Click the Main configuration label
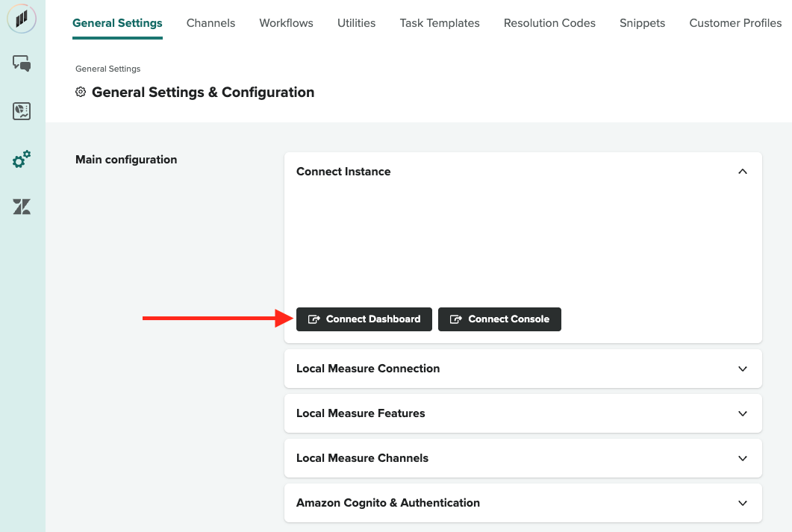This screenshot has height=532, width=792. [126, 160]
